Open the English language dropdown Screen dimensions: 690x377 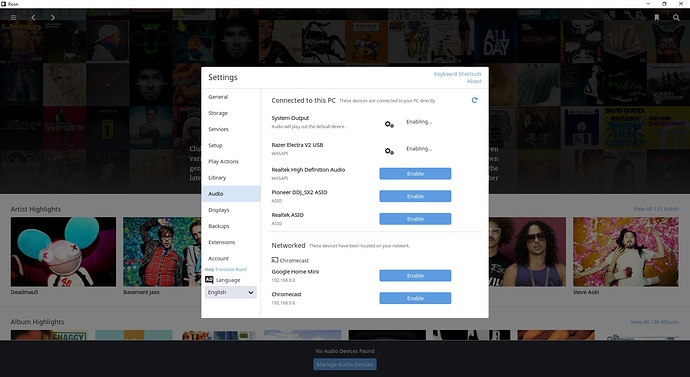tap(231, 292)
